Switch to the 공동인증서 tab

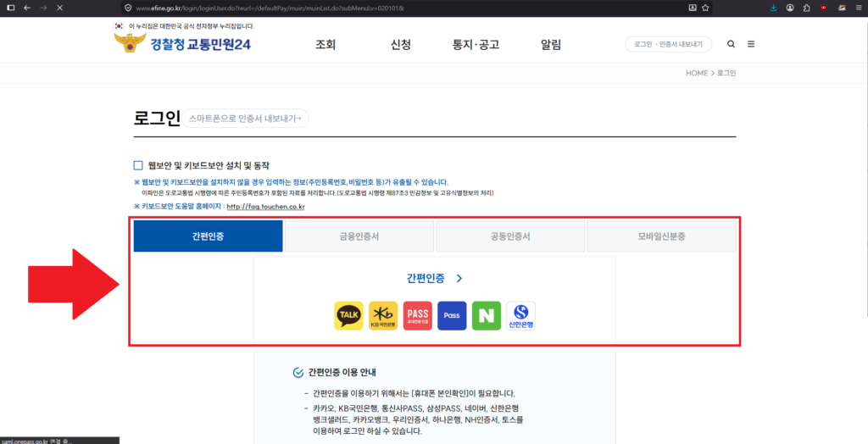[510, 236]
